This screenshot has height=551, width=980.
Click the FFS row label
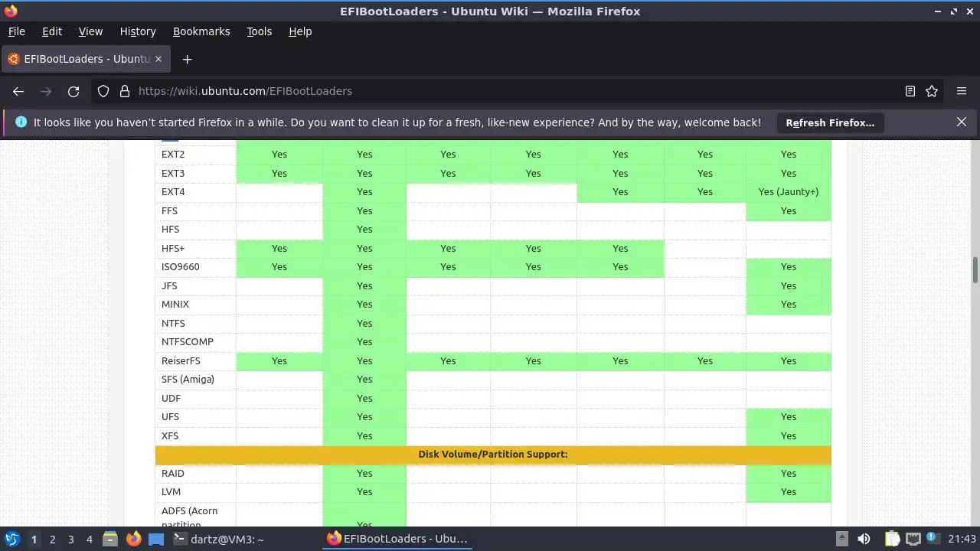170,211
